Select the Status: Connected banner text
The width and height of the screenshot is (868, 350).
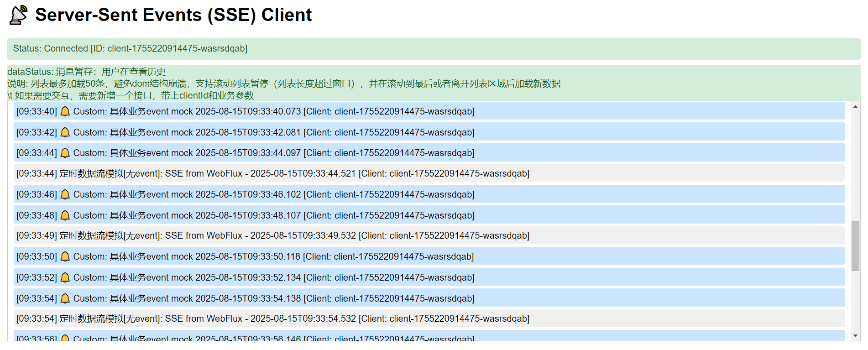[x=130, y=48]
